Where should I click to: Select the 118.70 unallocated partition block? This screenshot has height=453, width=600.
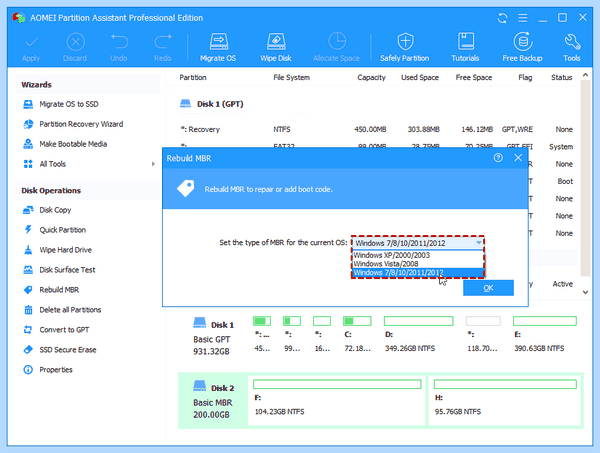click(483, 334)
